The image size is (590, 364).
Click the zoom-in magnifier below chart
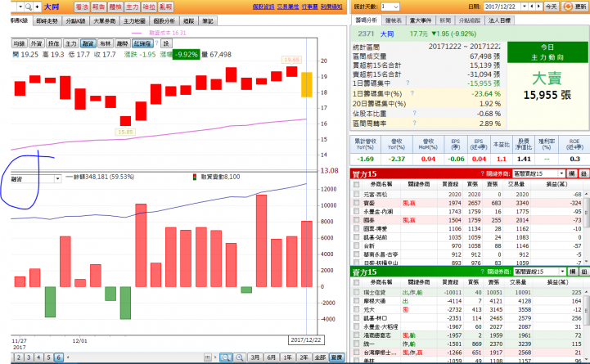pos(239,357)
